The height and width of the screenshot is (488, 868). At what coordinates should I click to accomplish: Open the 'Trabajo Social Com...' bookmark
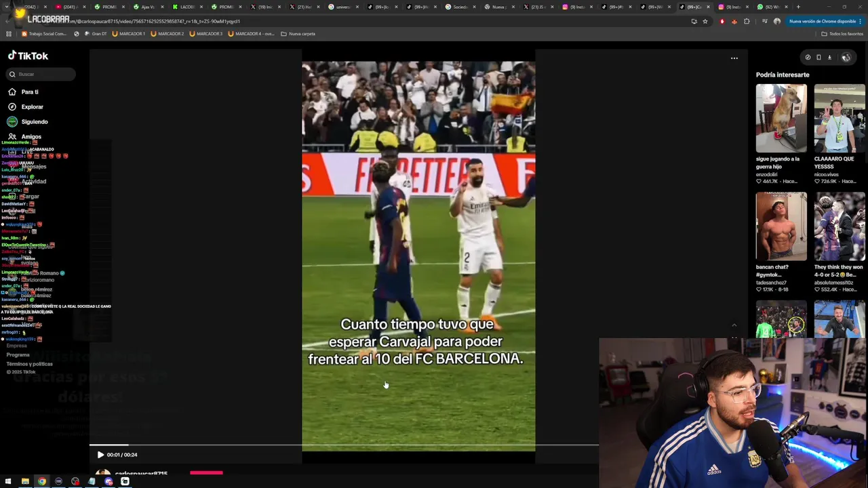pyautogui.click(x=44, y=33)
